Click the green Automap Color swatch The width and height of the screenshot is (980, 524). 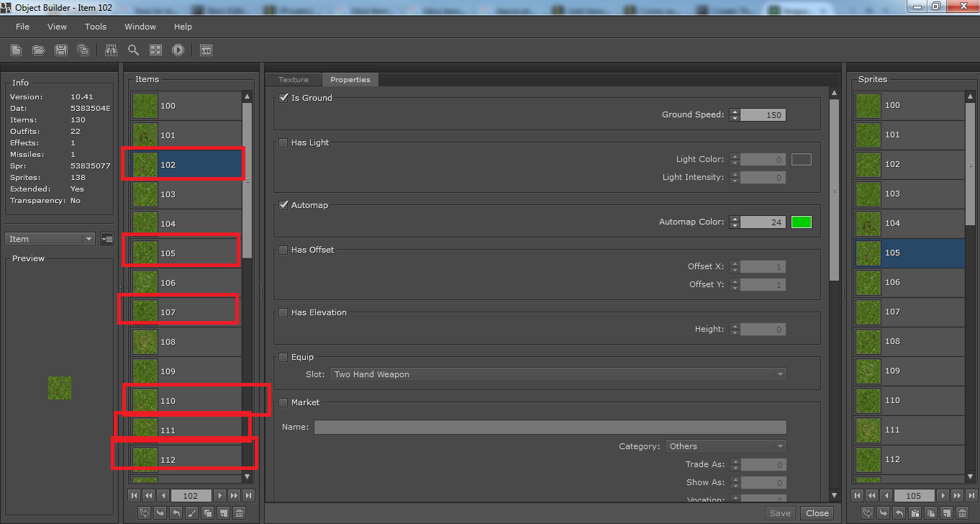click(x=802, y=222)
